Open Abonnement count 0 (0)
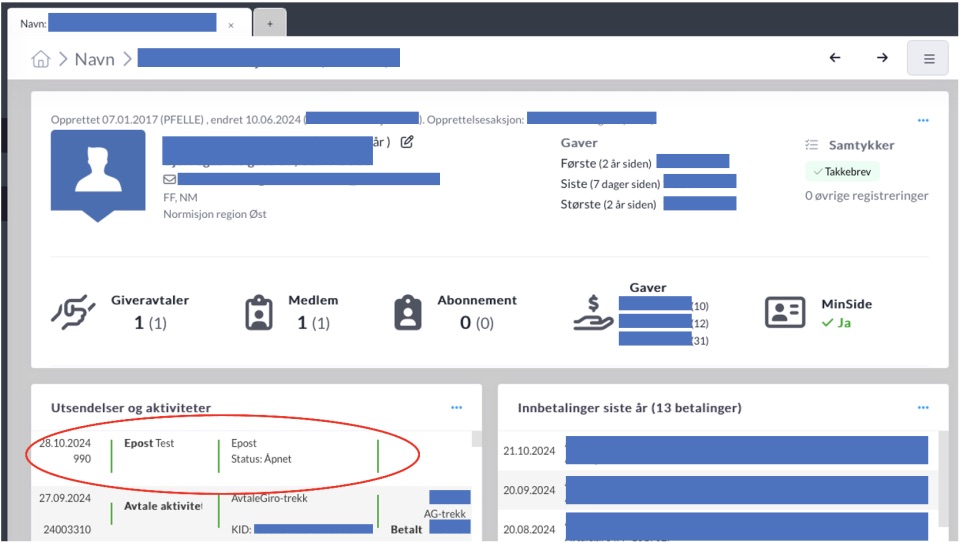The width and height of the screenshot is (960, 543). click(477, 323)
